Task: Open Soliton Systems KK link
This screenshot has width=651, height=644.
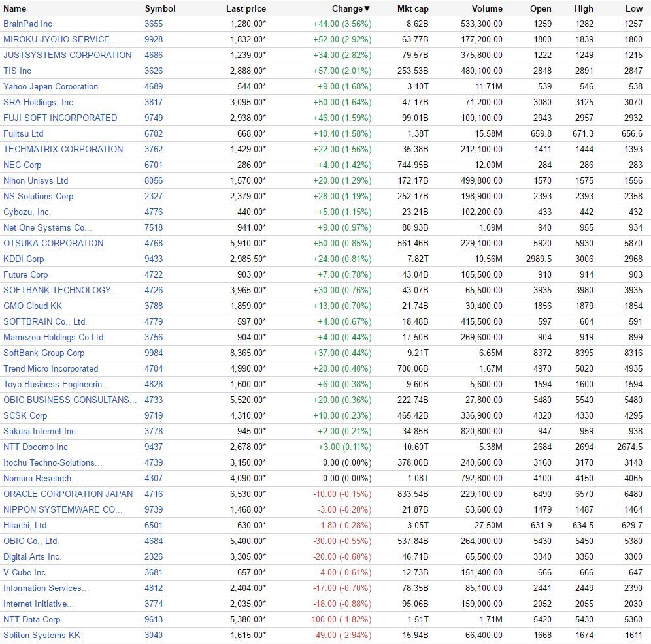Action: tap(42, 636)
